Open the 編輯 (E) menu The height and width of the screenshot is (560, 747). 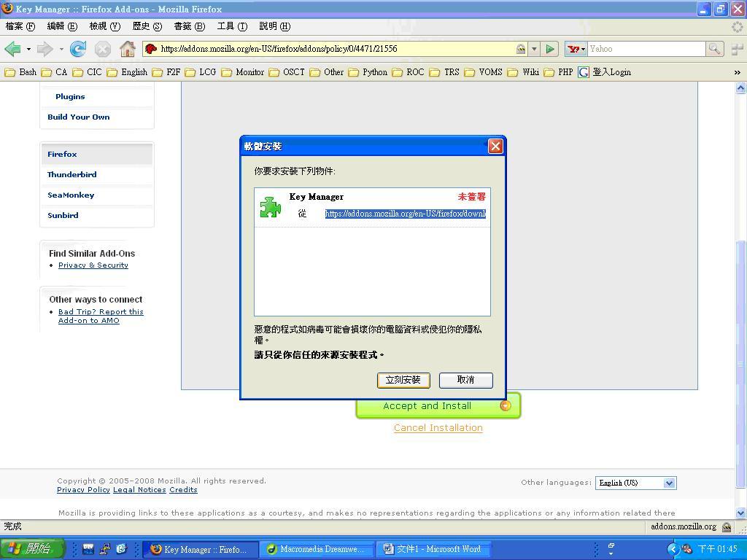point(62,26)
